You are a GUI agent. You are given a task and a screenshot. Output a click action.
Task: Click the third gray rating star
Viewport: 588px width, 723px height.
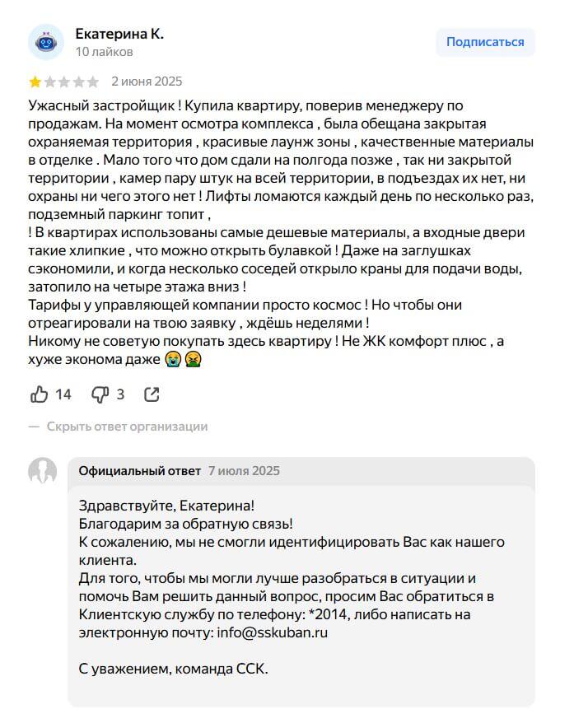coord(64,82)
